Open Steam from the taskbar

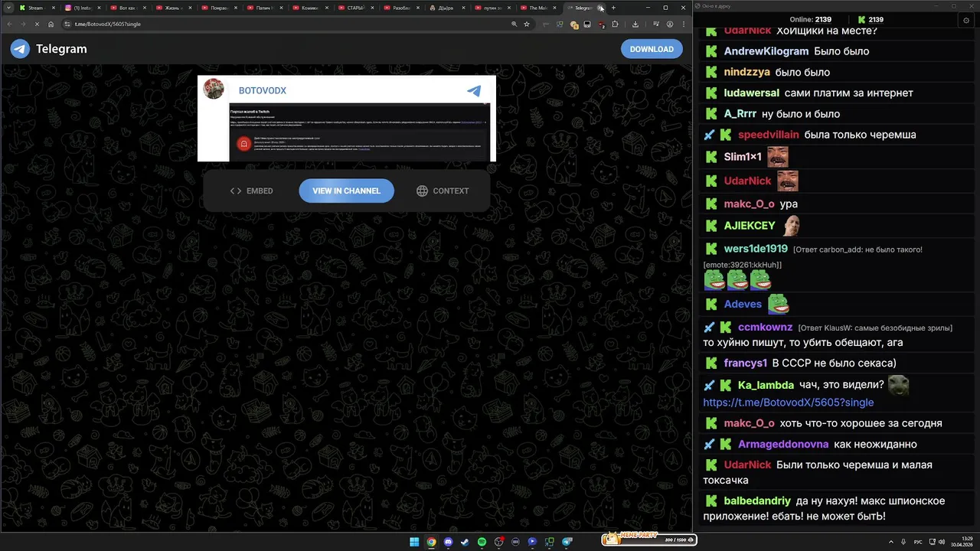pos(465,542)
